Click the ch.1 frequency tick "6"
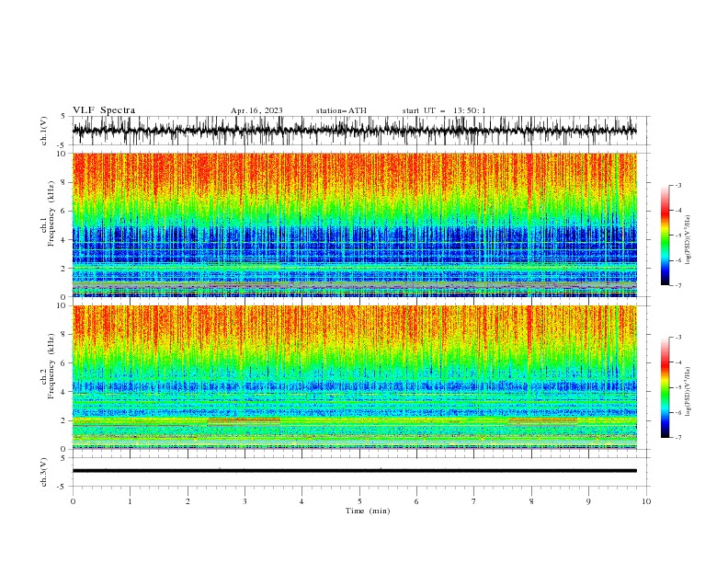The height and width of the screenshot is (563, 728). [x=63, y=212]
